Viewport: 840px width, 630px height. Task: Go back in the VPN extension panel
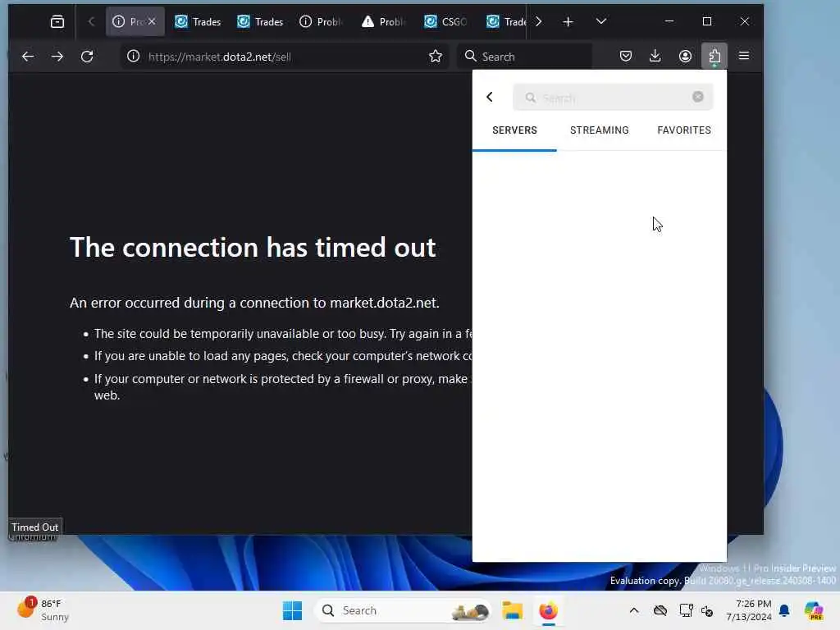(489, 97)
